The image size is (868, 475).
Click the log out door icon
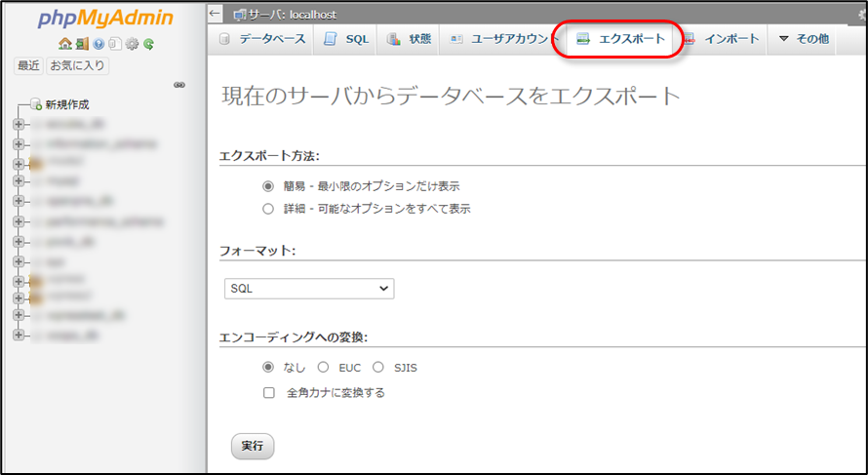82,44
